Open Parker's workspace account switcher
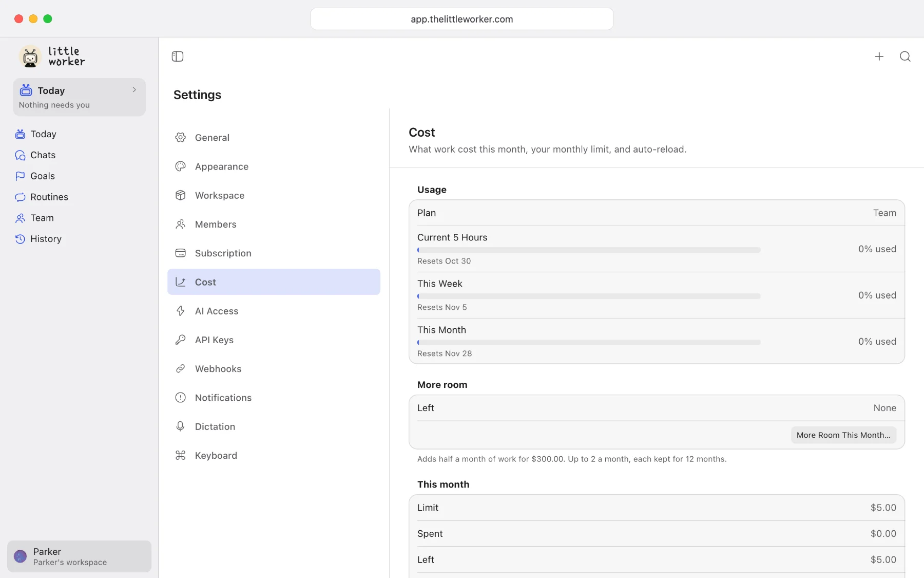This screenshot has width=924, height=578. click(79, 556)
